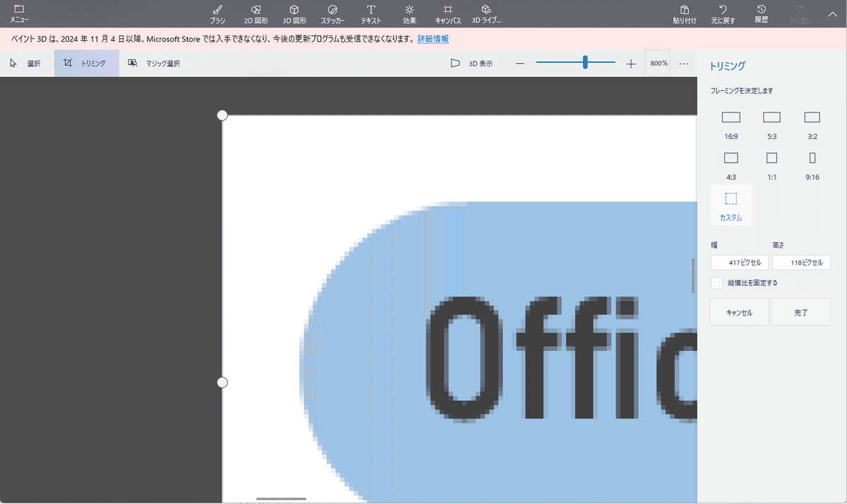Open the 効果 effects panel

(x=409, y=13)
